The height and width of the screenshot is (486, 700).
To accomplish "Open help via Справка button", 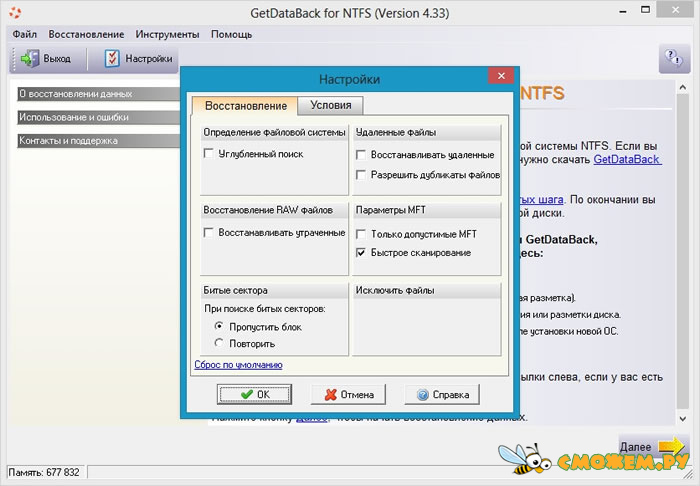I will (x=442, y=395).
